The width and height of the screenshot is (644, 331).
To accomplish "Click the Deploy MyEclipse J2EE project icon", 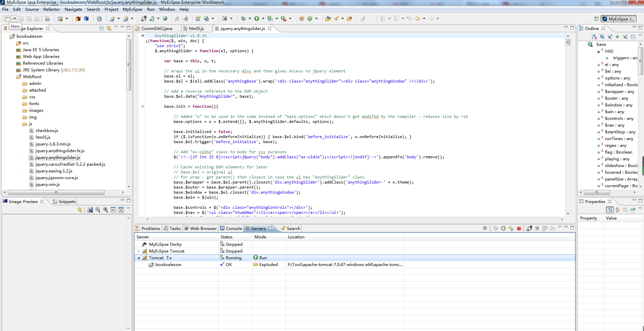I will click(x=144, y=19).
